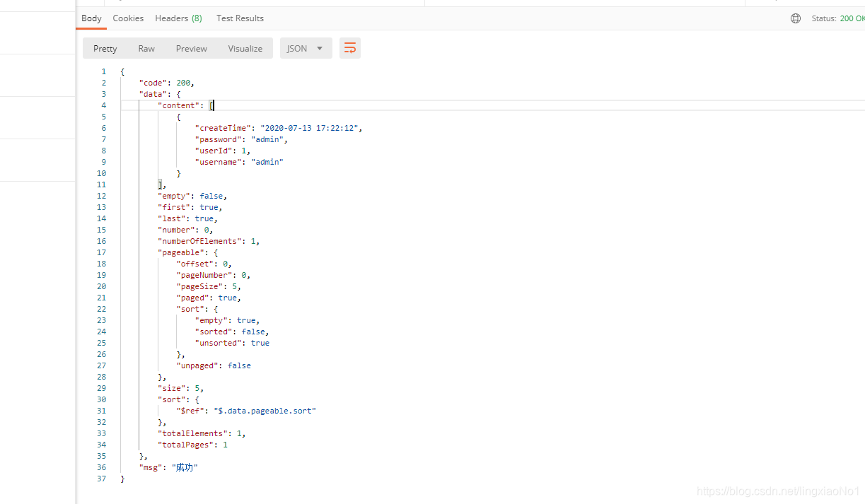Click line number 37 in gutter
This screenshot has height=504, width=865.
click(102, 479)
